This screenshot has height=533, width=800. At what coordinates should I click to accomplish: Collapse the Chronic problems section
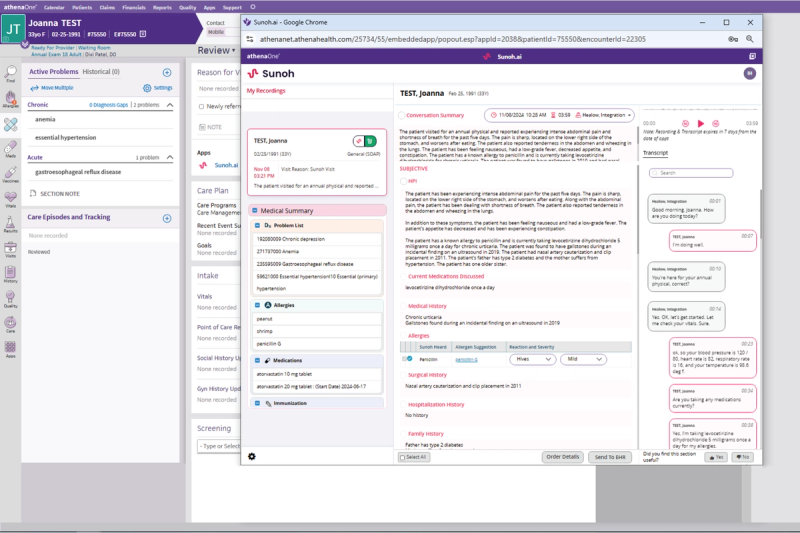(x=170, y=105)
